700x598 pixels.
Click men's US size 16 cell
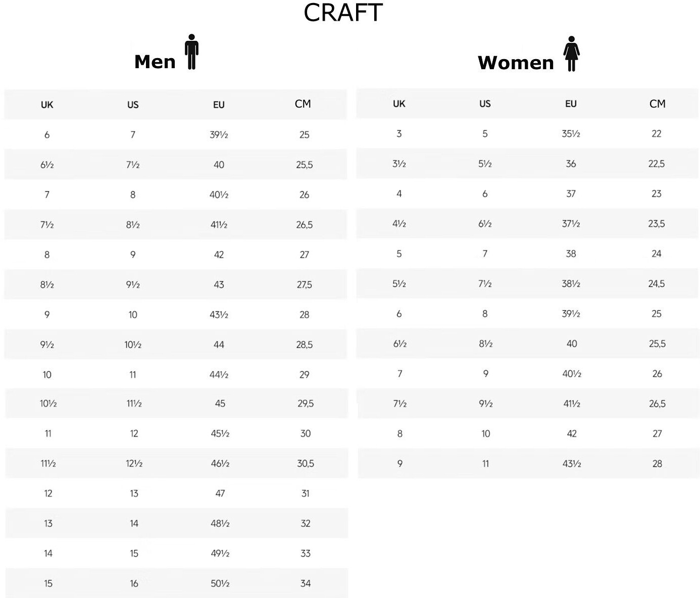pyautogui.click(x=134, y=584)
